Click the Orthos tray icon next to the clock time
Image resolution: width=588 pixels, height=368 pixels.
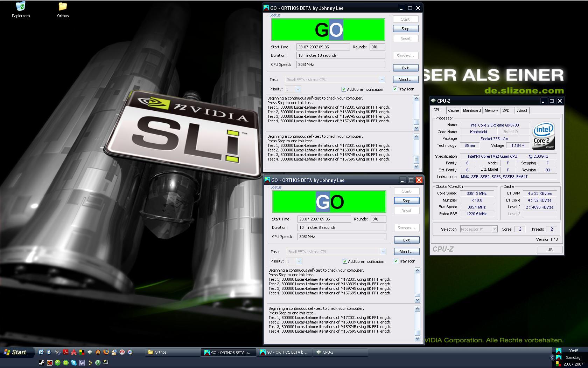(559, 351)
